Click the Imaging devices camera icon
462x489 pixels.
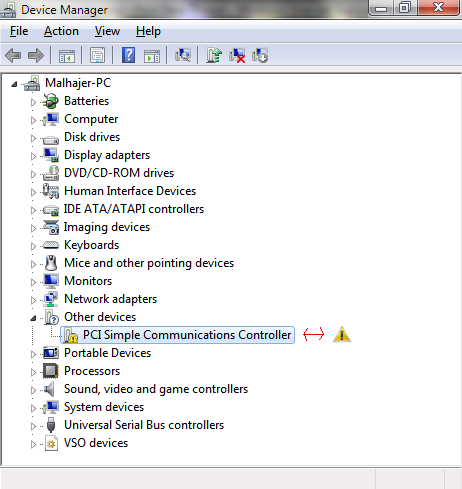pos(51,227)
